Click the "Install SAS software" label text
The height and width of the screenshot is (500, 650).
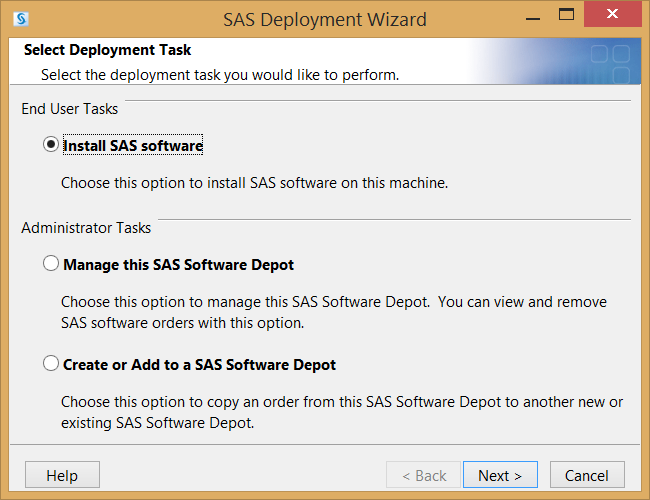click(133, 145)
